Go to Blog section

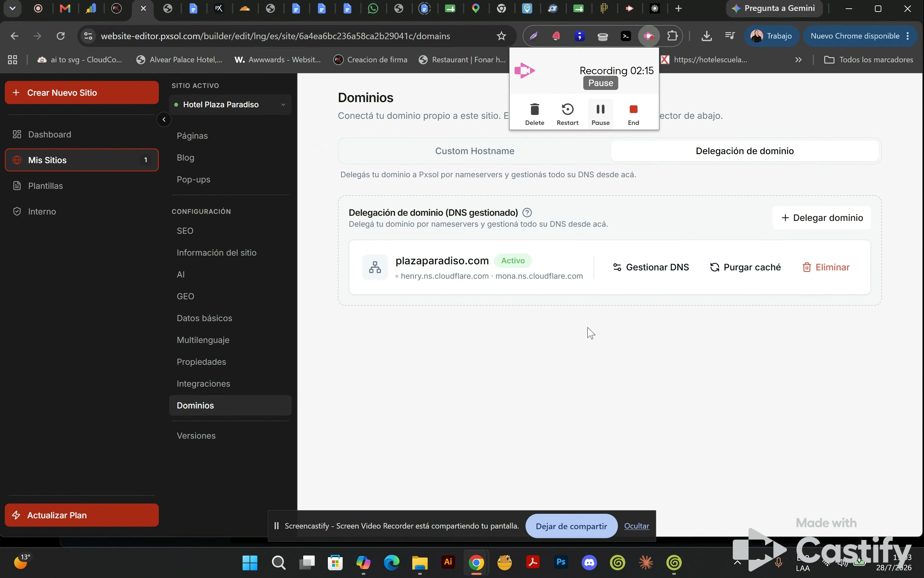point(230,157)
